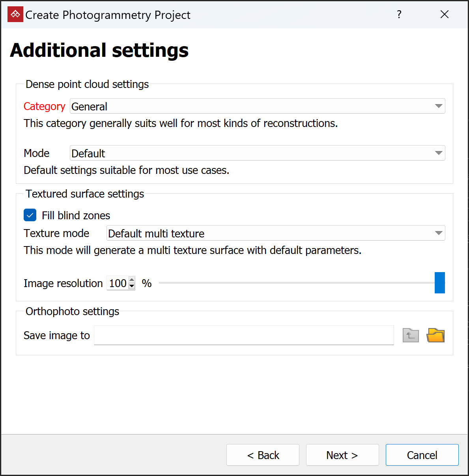Click the red app logo in title bar

coord(15,15)
